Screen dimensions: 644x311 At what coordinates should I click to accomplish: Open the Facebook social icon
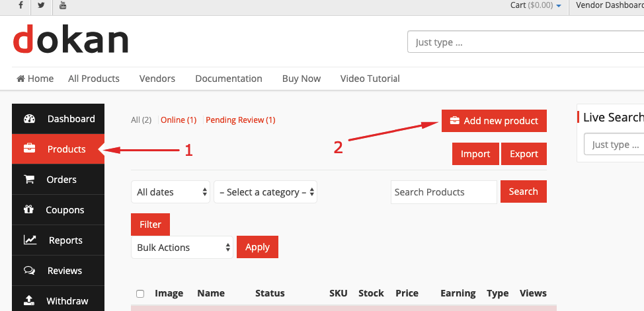click(21, 5)
